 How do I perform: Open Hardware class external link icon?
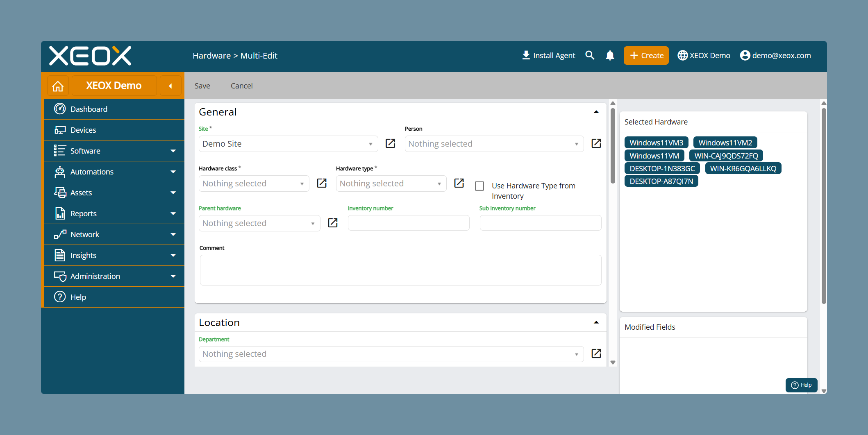coord(322,183)
